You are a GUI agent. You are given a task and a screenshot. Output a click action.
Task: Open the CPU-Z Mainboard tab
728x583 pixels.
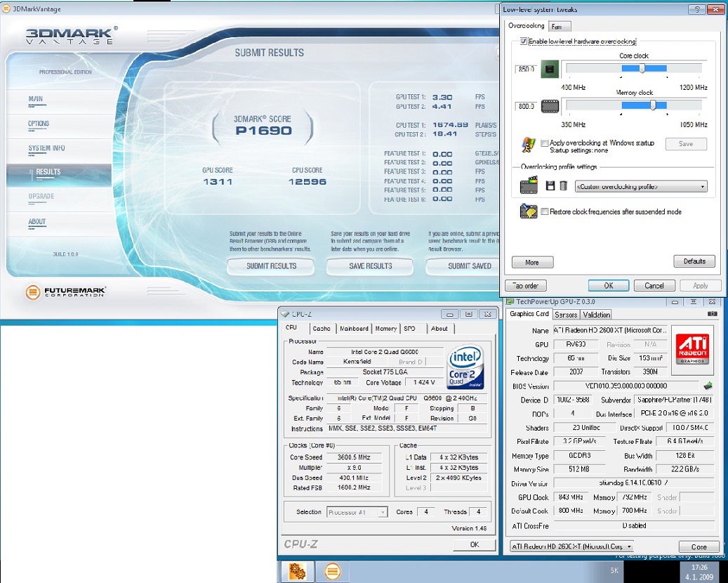pyautogui.click(x=354, y=329)
